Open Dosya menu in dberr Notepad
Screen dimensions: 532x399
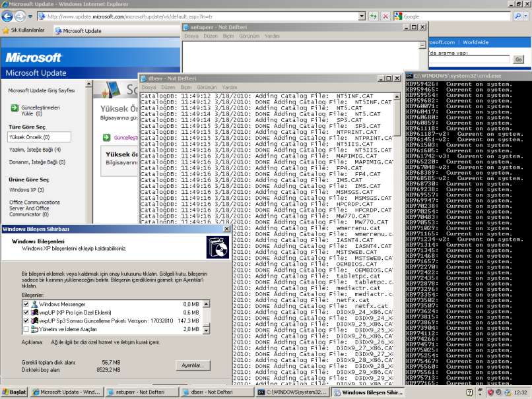(x=149, y=88)
